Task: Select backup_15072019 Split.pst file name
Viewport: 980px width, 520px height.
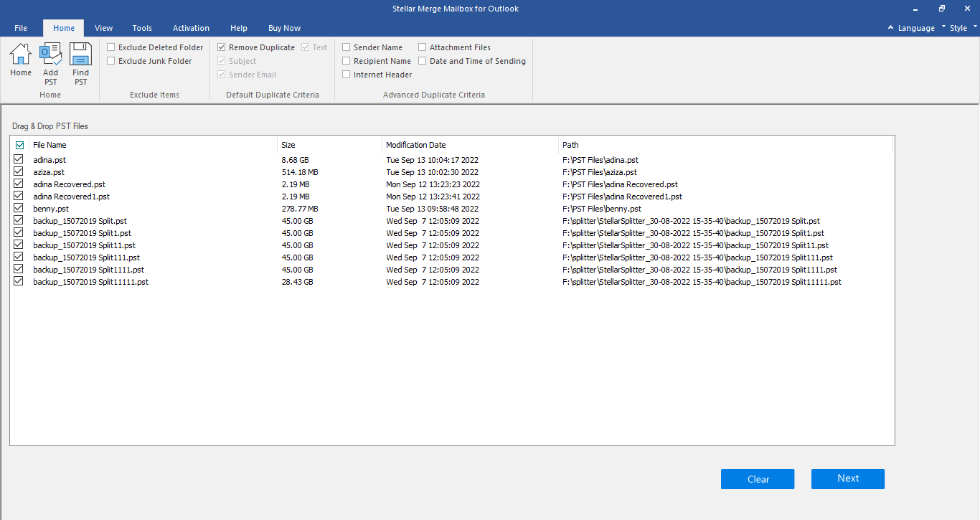Action: coord(80,221)
